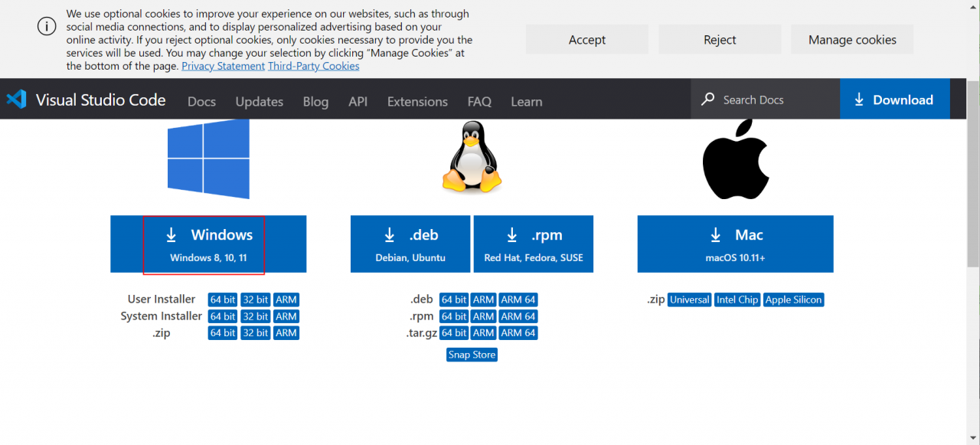Image resolution: width=980 pixels, height=445 pixels.
Task: Open the Snap Store link
Action: coord(472,355)
